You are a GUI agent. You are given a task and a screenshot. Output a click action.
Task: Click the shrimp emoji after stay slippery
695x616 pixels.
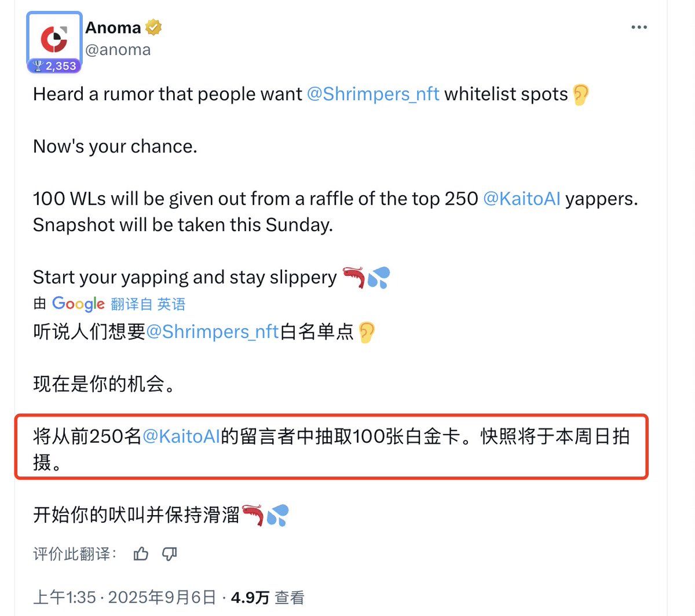point(354,278)
